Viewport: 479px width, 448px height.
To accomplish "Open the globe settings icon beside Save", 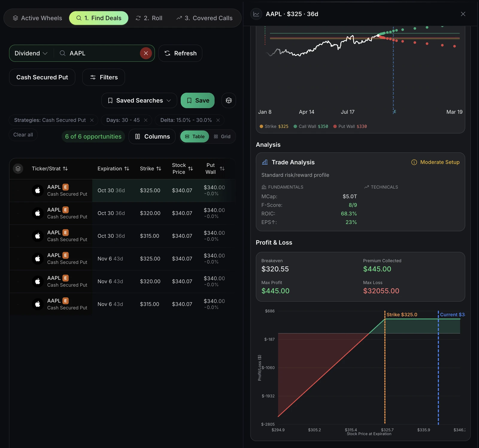I will (229, 101).
